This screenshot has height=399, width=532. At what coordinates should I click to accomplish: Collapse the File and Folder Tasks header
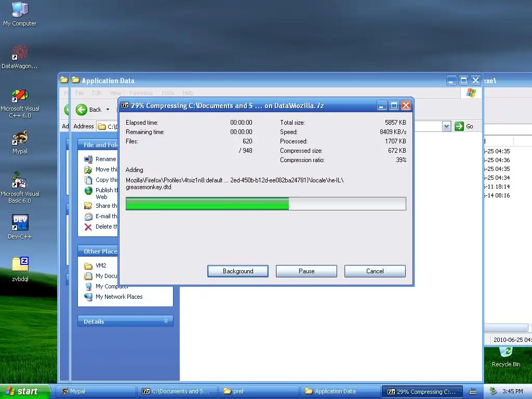(x=98, y=145)
